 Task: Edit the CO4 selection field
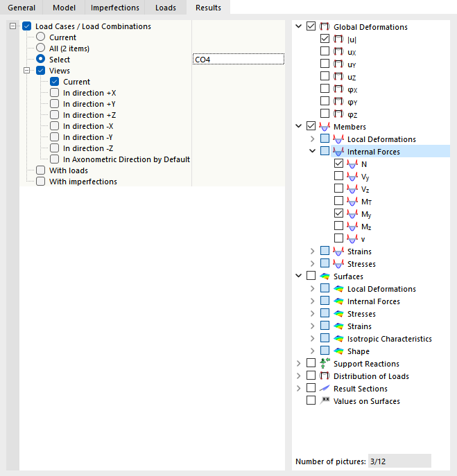coord(239,59)
